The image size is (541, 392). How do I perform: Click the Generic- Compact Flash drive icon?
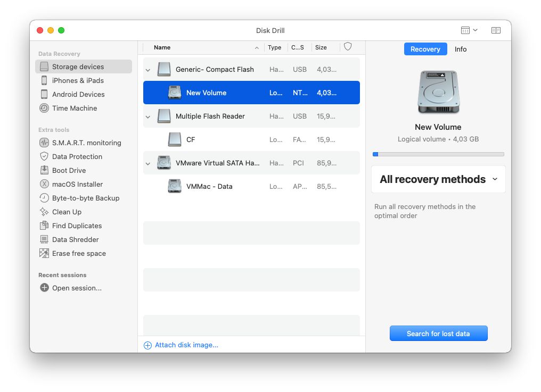pyautogui.click(x=164, y=69)
